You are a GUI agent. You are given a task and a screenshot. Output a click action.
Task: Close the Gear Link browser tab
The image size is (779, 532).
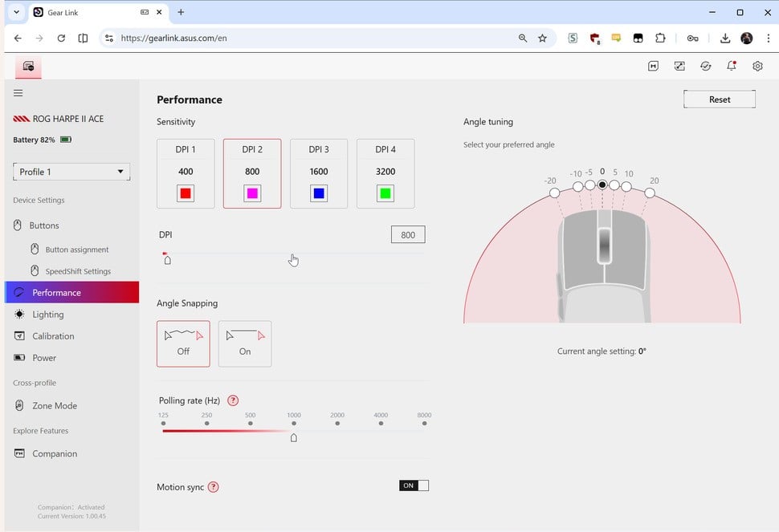click(159, 12)
